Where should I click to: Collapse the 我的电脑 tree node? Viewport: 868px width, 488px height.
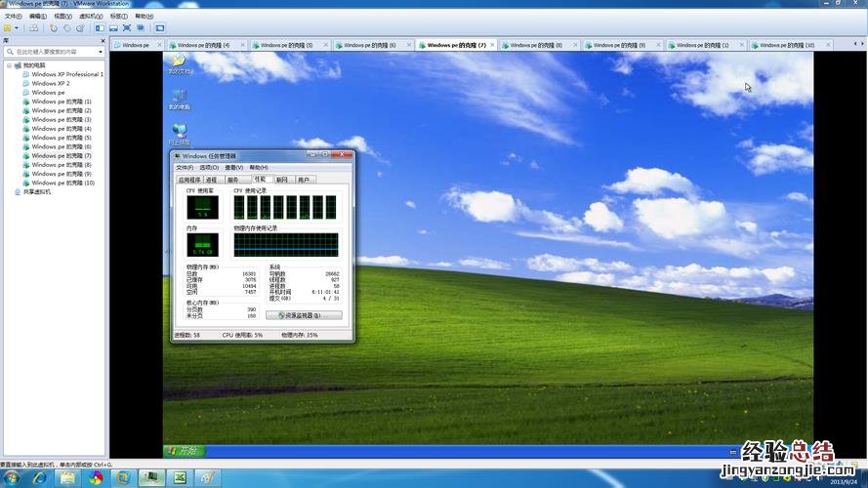coord(8,65)
